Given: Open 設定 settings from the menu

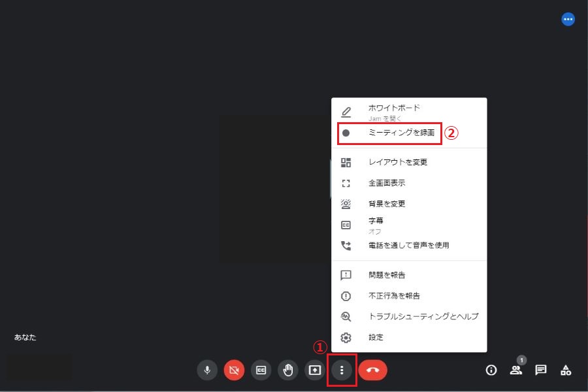Looking at the screenshot, I should point(376,338).
